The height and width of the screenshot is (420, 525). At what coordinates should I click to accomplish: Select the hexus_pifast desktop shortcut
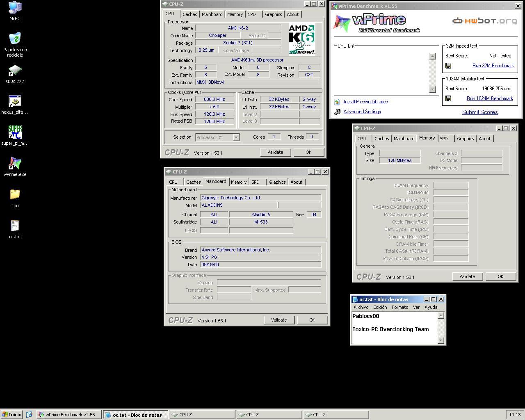coord(15,101)
